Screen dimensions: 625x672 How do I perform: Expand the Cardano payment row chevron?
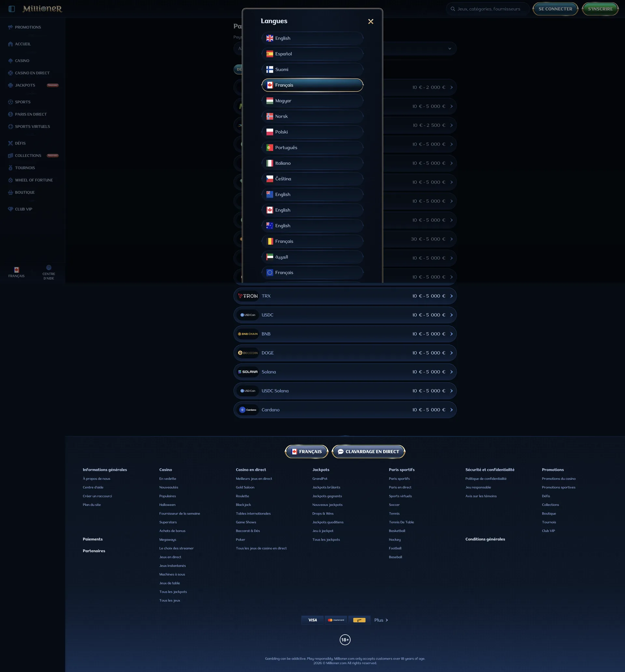click(451, 410)
